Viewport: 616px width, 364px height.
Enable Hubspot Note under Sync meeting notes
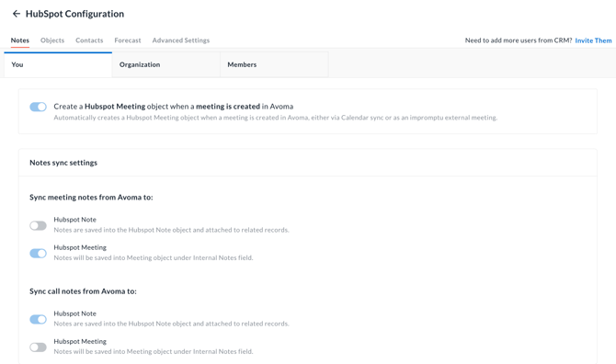pyautogui.click(x=38, y=225)
